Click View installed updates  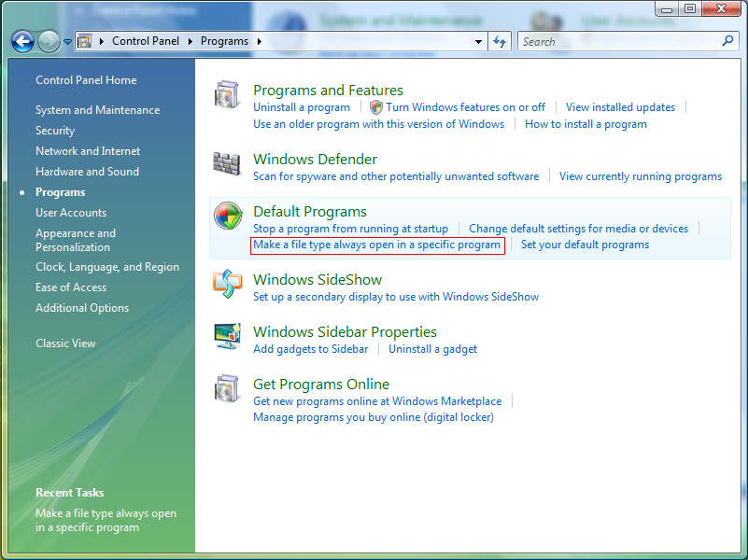click(x=620, y=107)
